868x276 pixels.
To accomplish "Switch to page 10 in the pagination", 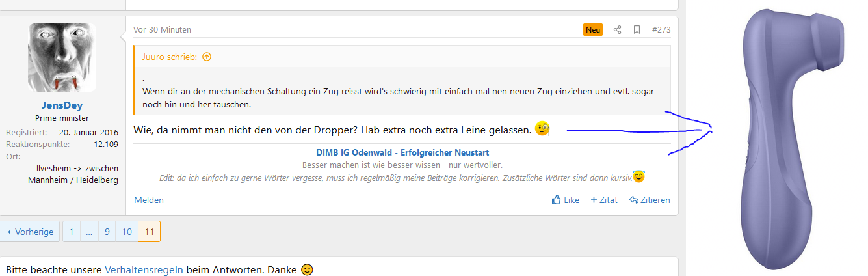I will [x=127, y=232].
